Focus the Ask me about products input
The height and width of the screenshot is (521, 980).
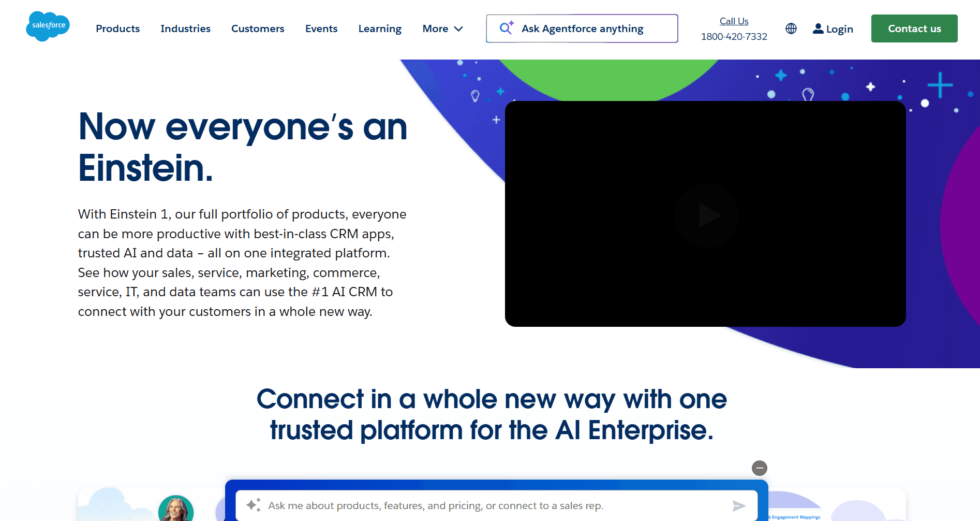[496, 505]
